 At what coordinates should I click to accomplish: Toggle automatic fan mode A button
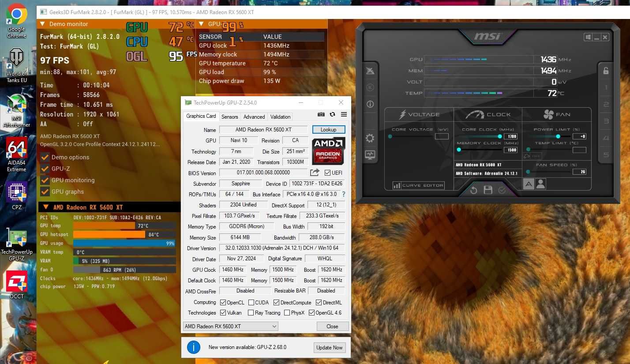(529, 184)
